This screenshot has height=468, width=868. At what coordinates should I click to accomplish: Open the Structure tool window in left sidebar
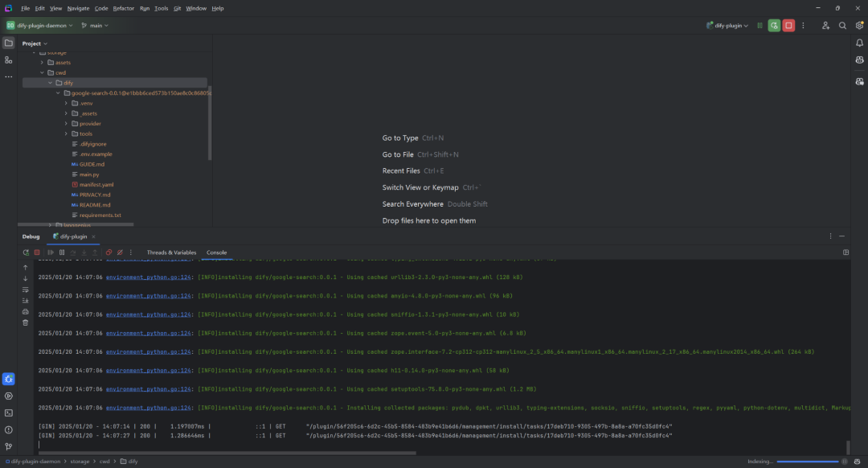9,60
